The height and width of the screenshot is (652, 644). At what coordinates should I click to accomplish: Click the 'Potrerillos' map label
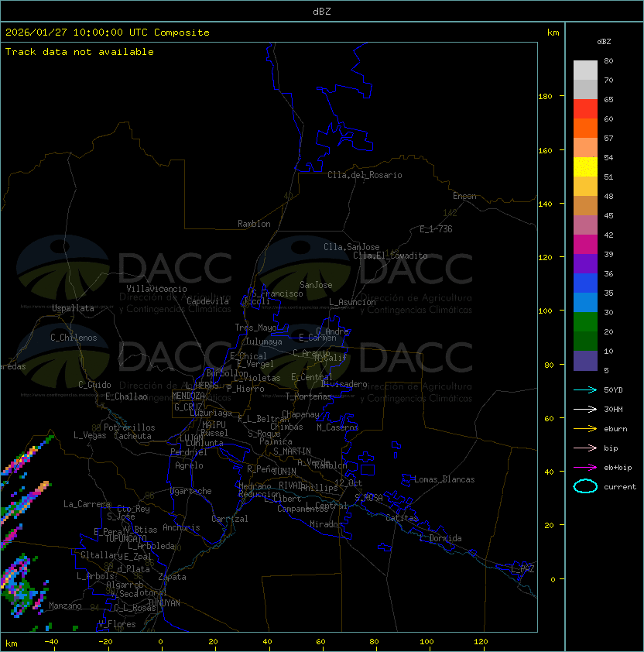pos(129,427)
